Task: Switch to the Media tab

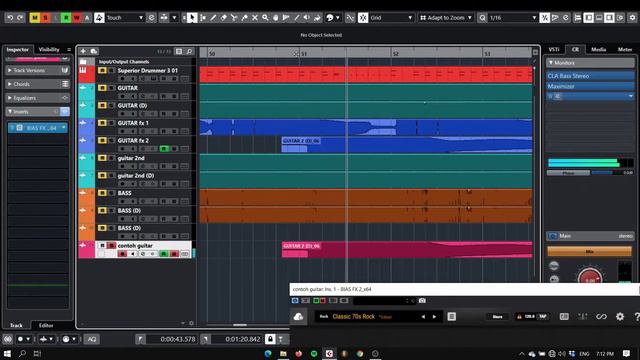Action: coord(598,49)
